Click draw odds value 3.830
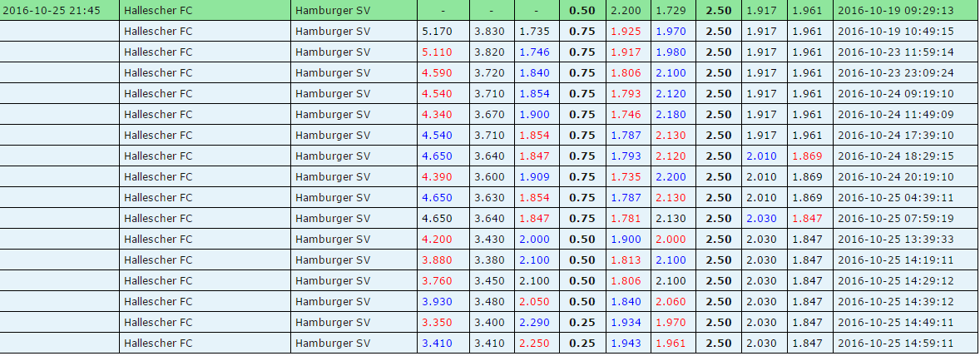 pos(489,32)
